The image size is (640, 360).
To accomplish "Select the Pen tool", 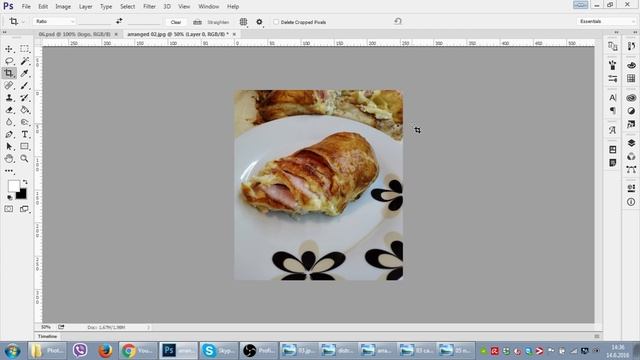I will pos(9,134).
